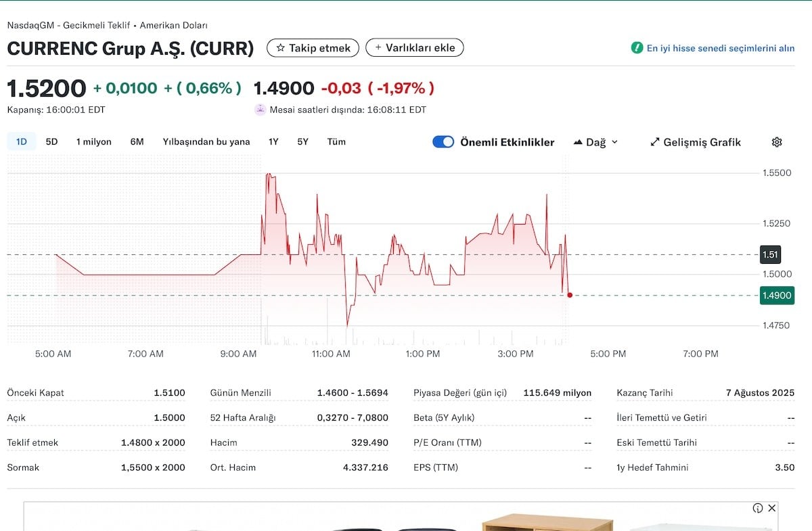This screenshot has width=812, height=531.
Task: Click the green badge icon beside stock picks link
Action: coord(637,48)
